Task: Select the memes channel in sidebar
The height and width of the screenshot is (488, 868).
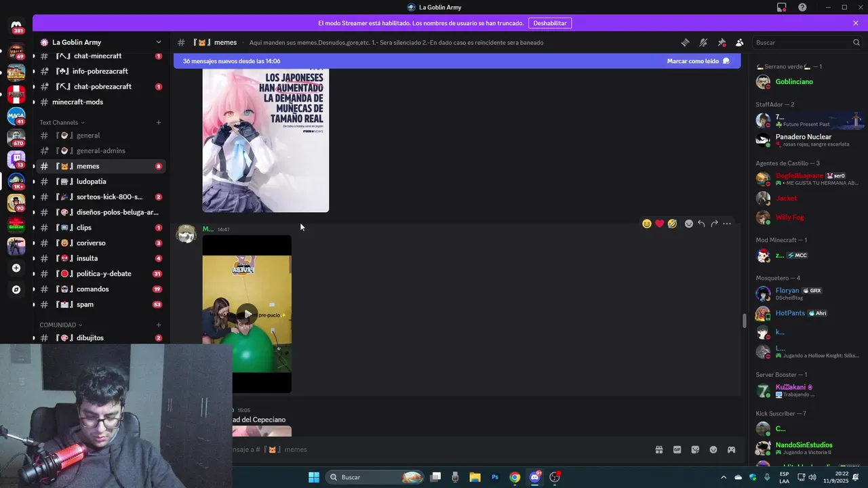Action: tap(100, 166)
